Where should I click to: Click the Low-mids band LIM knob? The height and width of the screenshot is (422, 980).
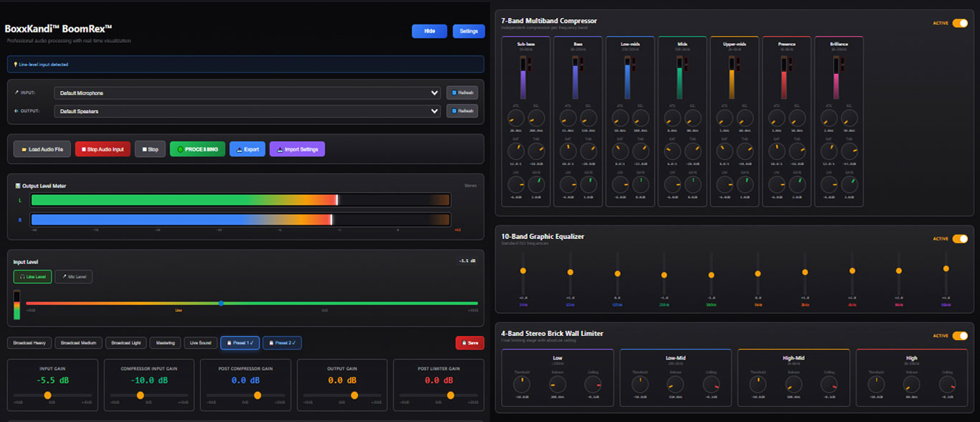pyautogui.click(x=620, y=184)
